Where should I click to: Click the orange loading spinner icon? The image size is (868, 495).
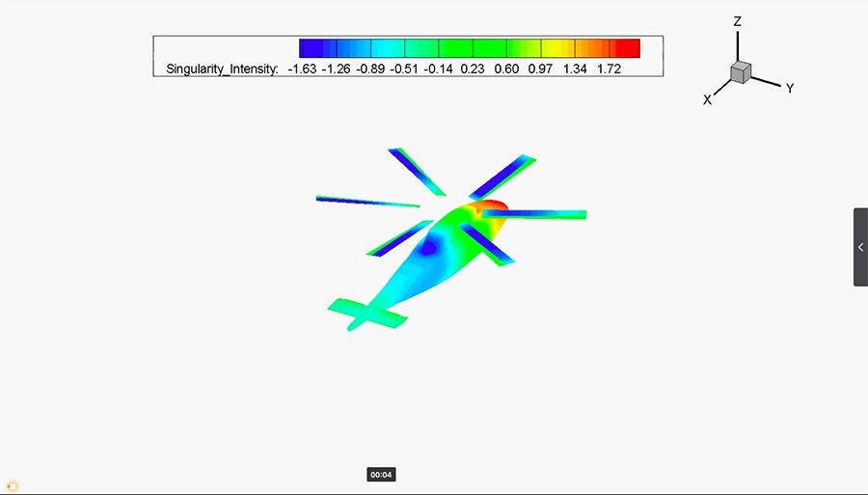click(13, 485)
